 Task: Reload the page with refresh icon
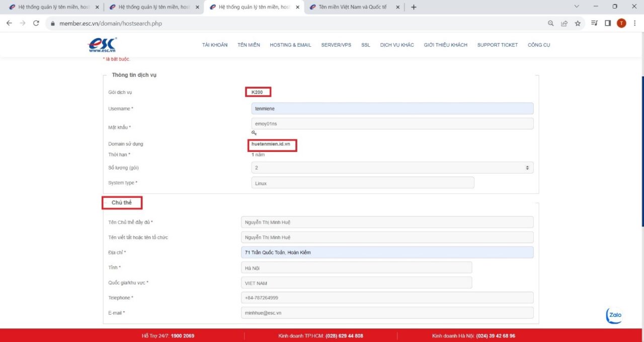[36, 23]
